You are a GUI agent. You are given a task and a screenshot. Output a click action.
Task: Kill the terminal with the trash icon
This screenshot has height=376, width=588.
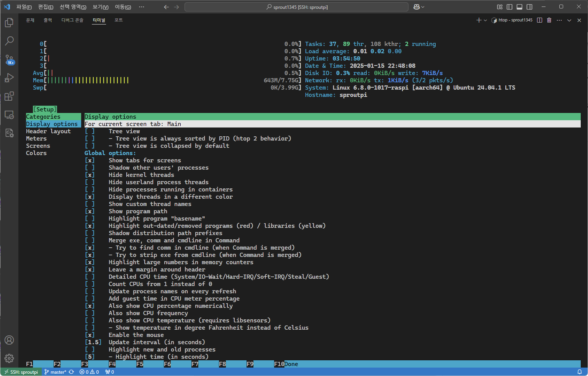click(549, 20)
